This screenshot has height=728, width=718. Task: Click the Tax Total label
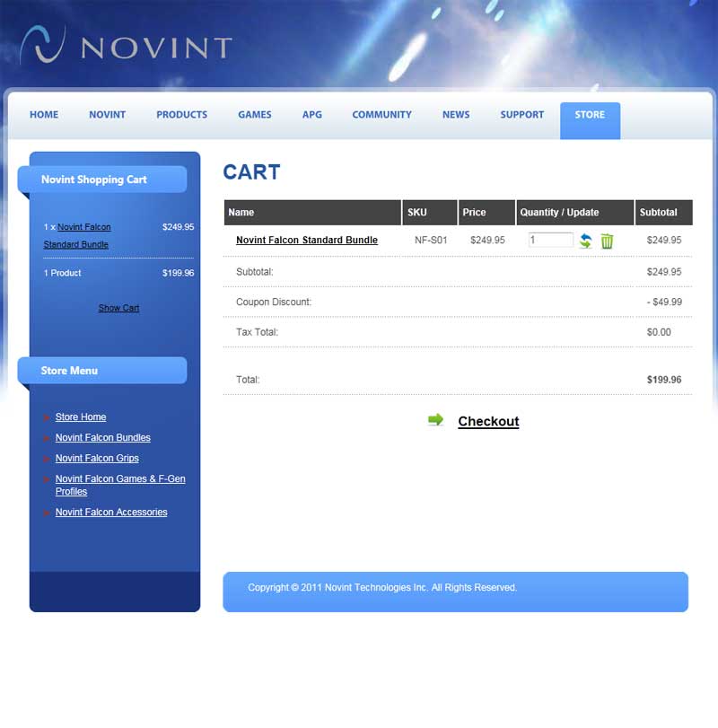pyautogui.click(x=257, y=332)
